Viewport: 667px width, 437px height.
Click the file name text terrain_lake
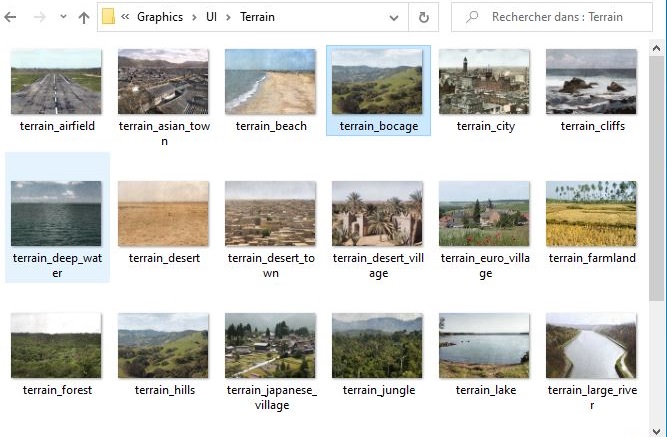[486, 390]
